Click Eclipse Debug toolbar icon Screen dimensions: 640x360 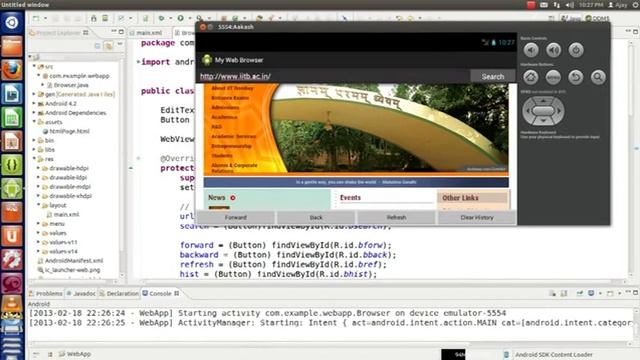pos(161,18)
